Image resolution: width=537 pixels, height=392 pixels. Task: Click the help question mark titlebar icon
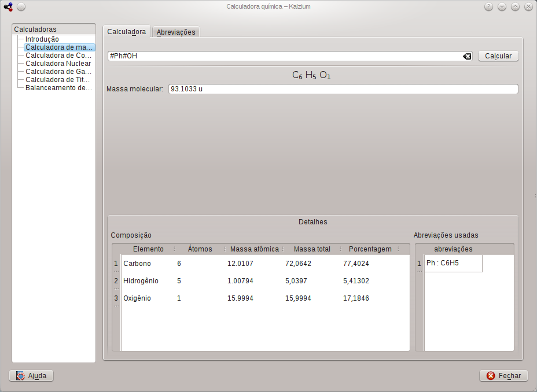pyautogui.click(x=488, y=7)
